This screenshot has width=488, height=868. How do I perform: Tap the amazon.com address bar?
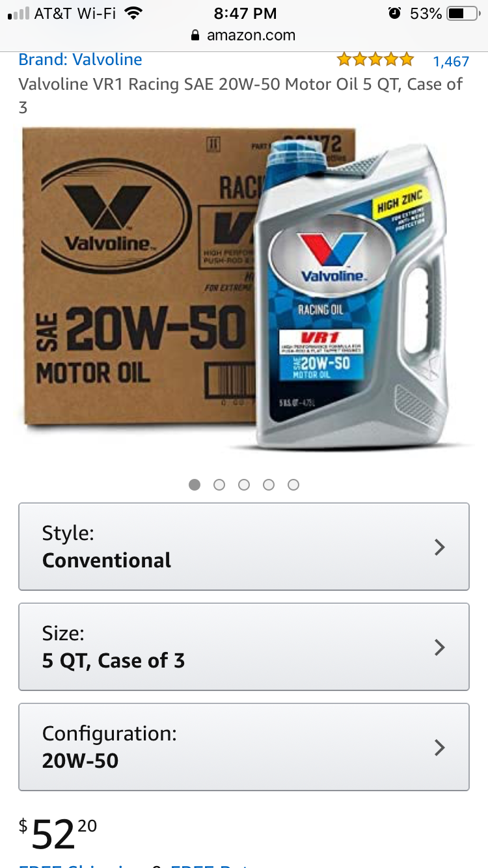click(x=244, y=36)
